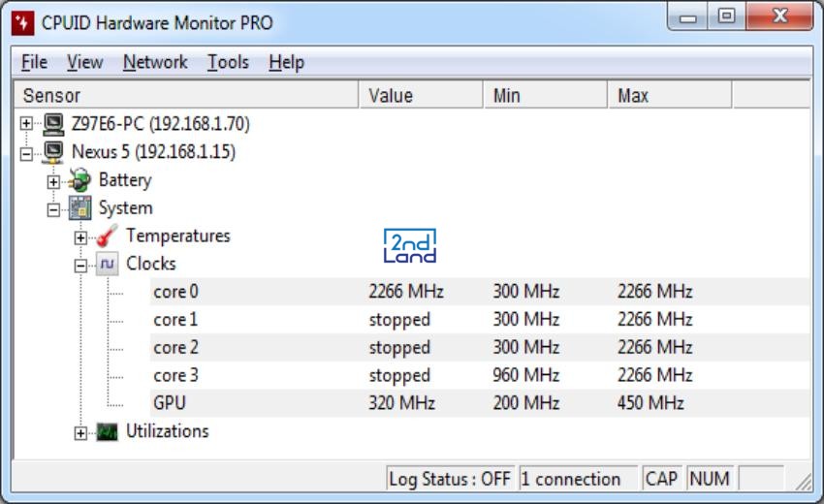
Task: Expand the Z97E6-PC tree node
Action: click(x=26, y=123)
